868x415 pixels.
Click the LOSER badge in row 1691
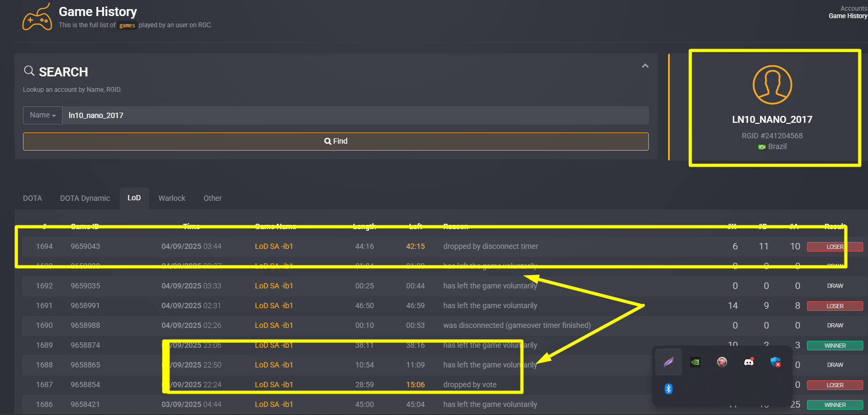tap(835, 306)
